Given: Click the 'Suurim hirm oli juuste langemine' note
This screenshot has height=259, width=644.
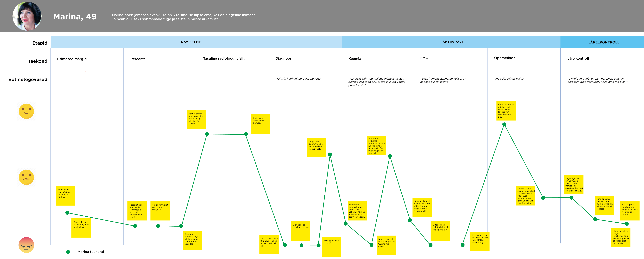Looking at the screenshot, I should 386,245.
